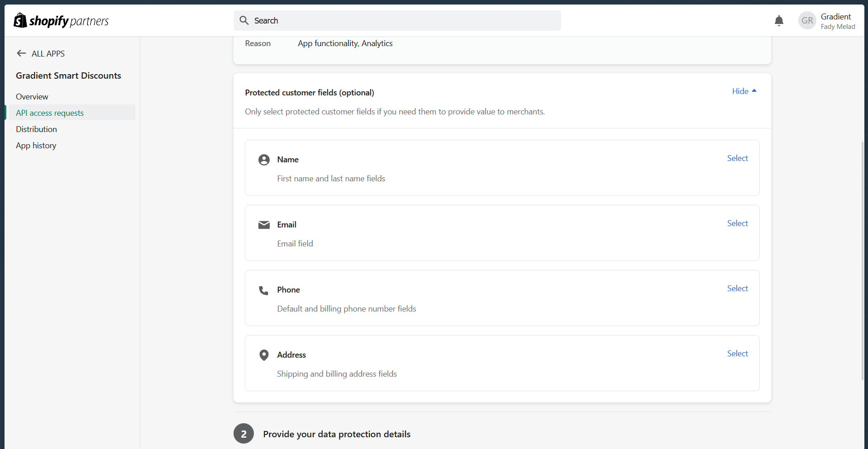
Task: Select the Phone protected field
Action: [x=737, y=288]
